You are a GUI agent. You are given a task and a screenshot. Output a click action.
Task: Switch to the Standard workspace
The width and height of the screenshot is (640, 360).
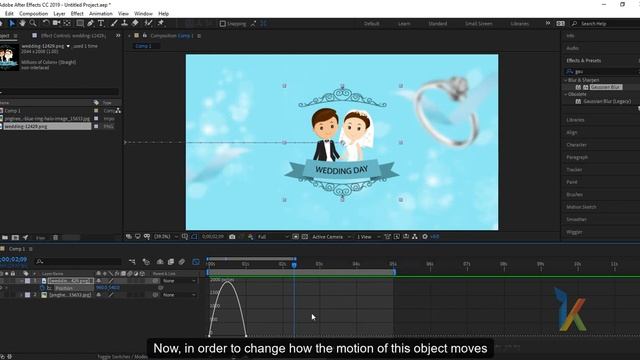tap(438, 24)
